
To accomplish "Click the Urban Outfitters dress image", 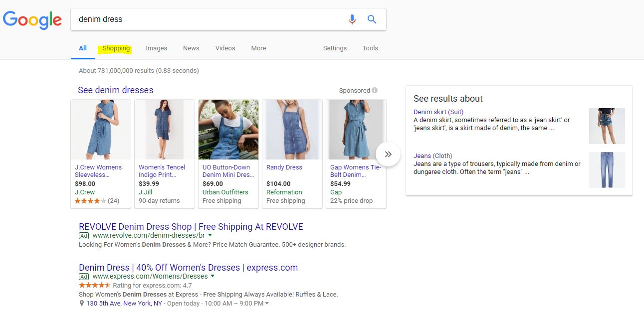I will 228,130.
